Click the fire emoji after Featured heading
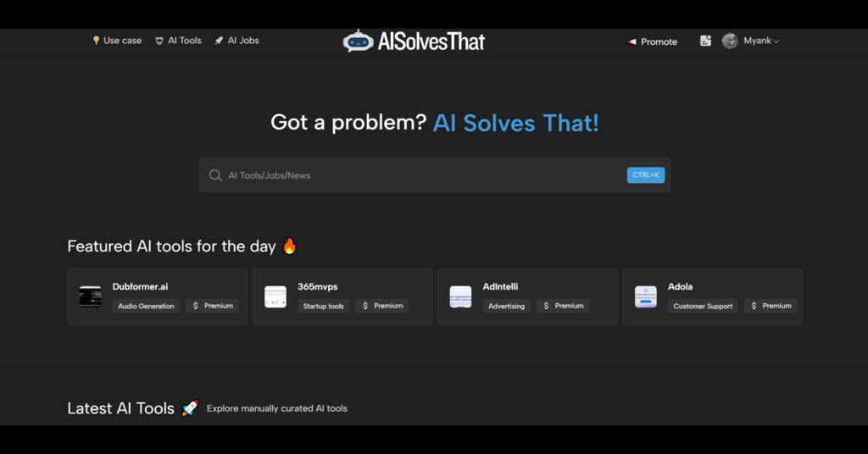 [x=290, y=246]
